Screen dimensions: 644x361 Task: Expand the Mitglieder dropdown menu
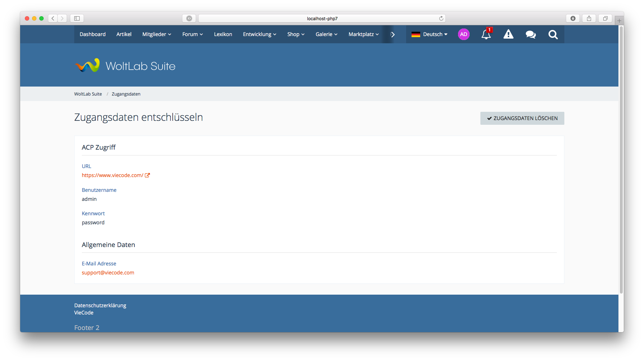[156, 35]
